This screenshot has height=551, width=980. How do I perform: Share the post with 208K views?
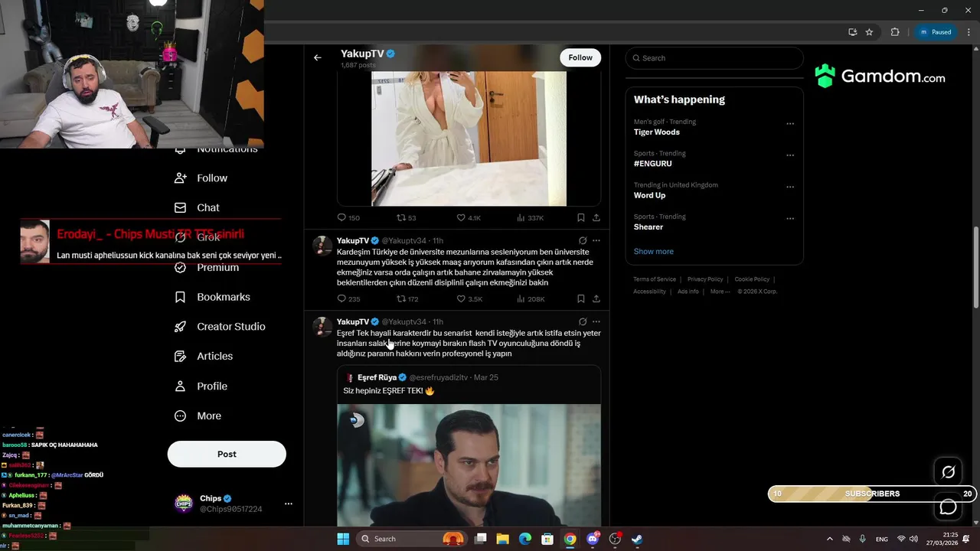coord(596,299)
